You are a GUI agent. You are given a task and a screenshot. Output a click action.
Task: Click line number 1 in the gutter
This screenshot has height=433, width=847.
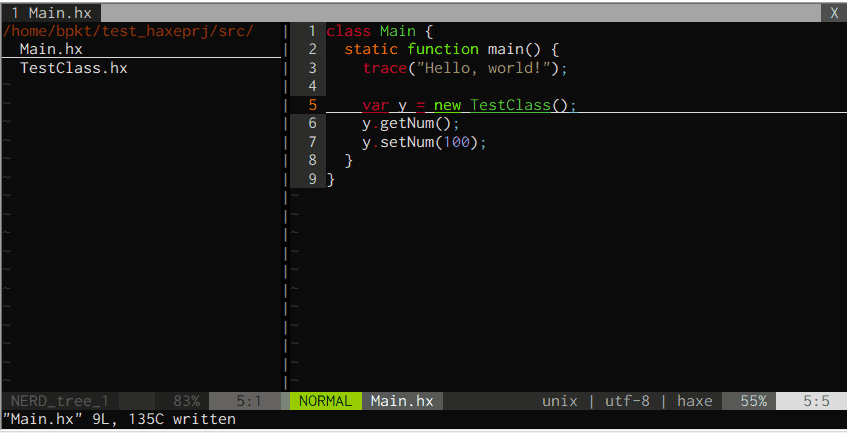[x=312, y=31]
